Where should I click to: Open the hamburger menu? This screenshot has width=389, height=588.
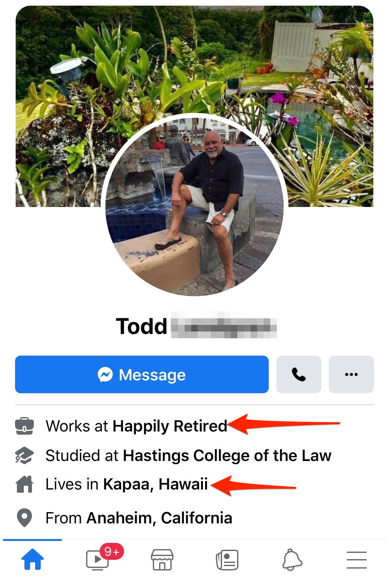tap(357, 560)
